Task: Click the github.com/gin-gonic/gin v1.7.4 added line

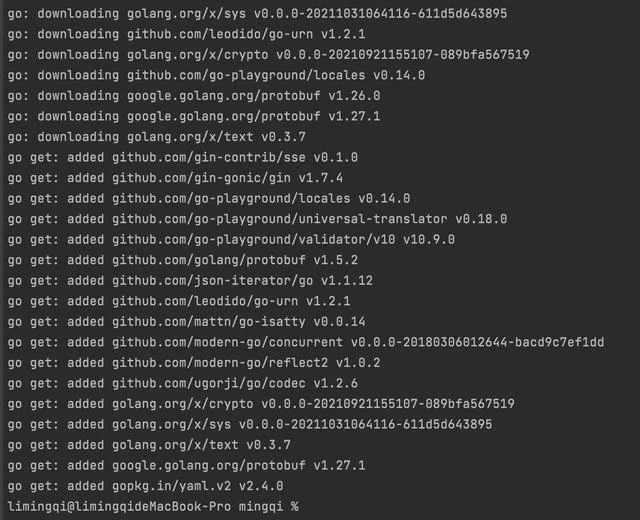Action: (x=175, y=178)
